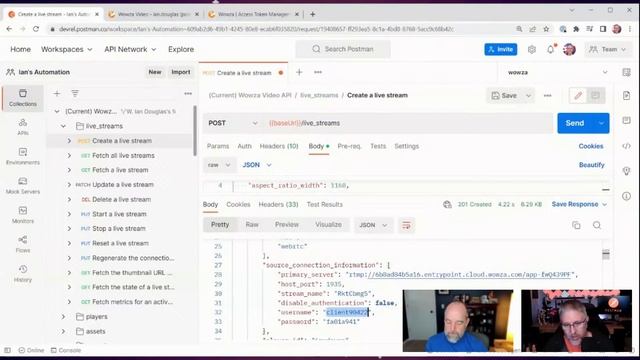Switch to the Params tab

[x=218, y=146]
